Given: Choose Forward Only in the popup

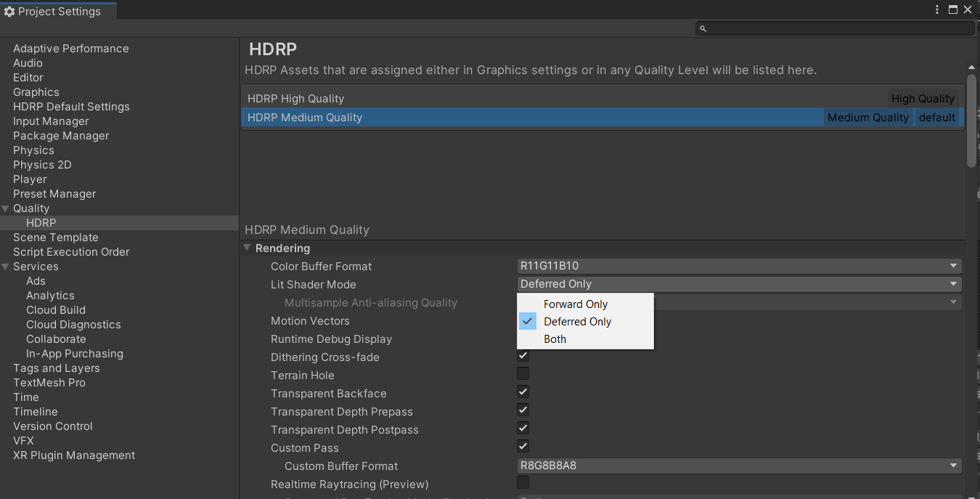Looking at the screenshot, I should 585,304.
